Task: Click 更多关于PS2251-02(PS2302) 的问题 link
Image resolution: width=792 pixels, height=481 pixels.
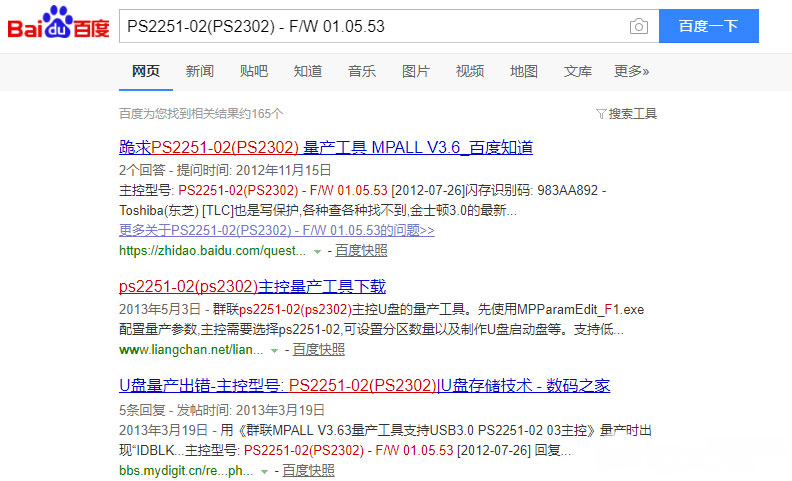Action: 277,230
